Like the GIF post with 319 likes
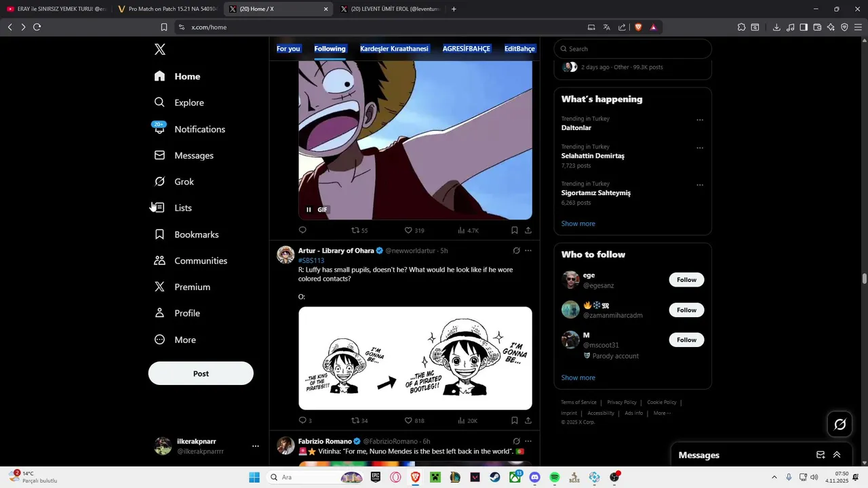The width and height of the screenshot is (868, 488). 414,230
